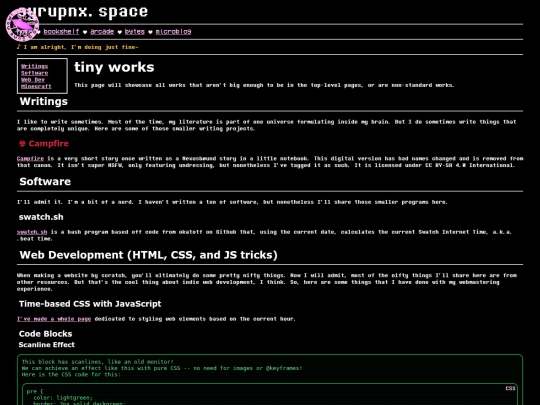Viewport: 540px width, 405px height.
Task: Click the music note beside the lyric
Action: tap(19, 47)
